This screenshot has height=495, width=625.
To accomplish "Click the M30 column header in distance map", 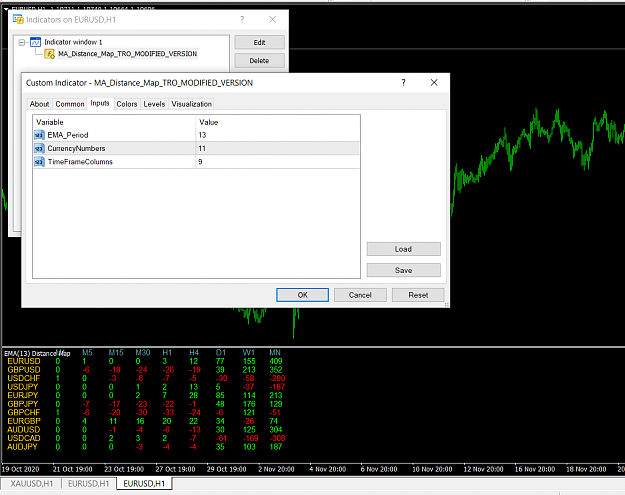I will point(143,353).
